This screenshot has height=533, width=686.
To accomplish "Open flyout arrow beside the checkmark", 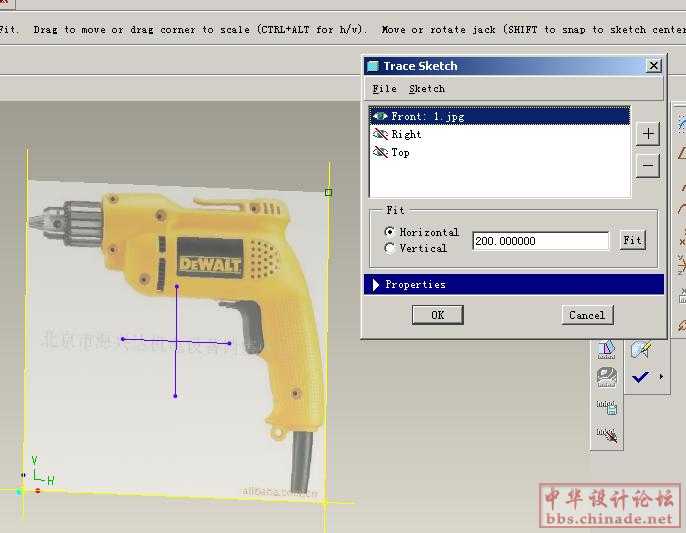I will pos(661,376).
